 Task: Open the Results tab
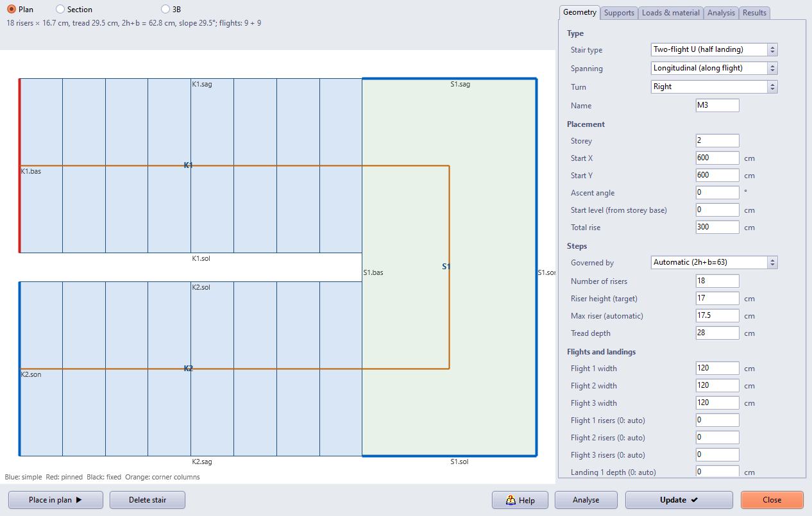click(754, 13)
